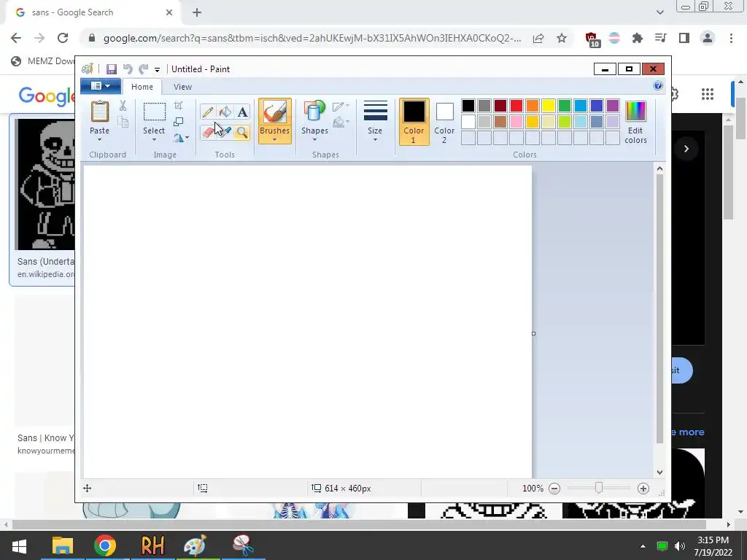Open Google apps grid icon
The height and width of the screenshot is (560, 747).
click(x=708, y=94)
